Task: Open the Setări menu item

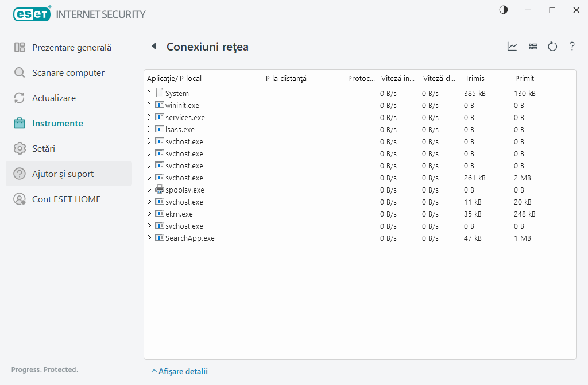Action: tap(44, 149)
